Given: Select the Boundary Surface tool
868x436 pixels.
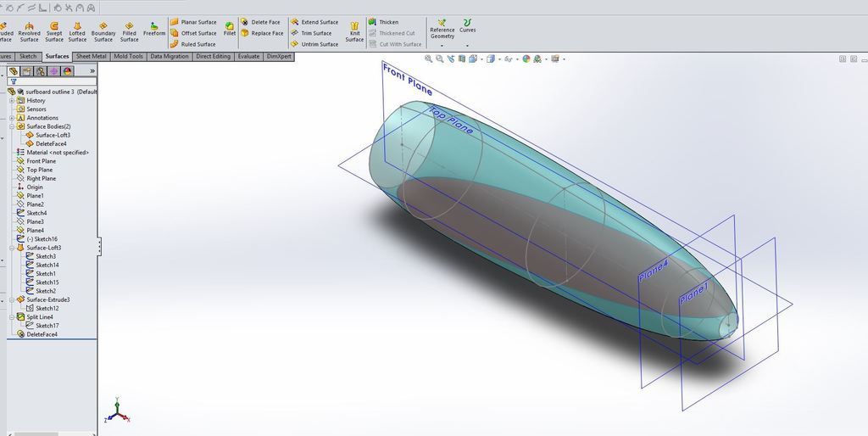Looking at the screenshot, I should (103, 32).
